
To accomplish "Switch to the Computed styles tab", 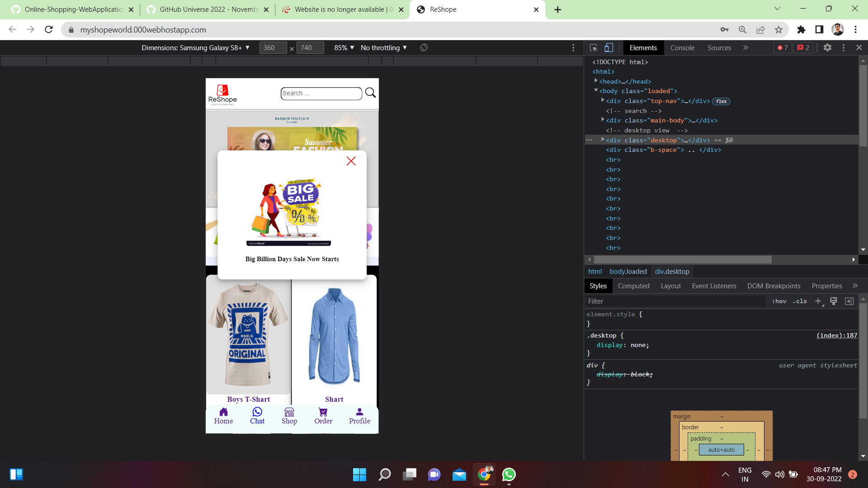I will tap(633, 286).
